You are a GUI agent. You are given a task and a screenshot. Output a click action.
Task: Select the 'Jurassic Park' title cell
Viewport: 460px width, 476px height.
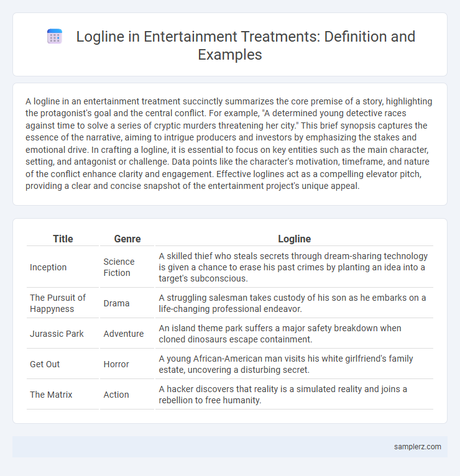63,333
